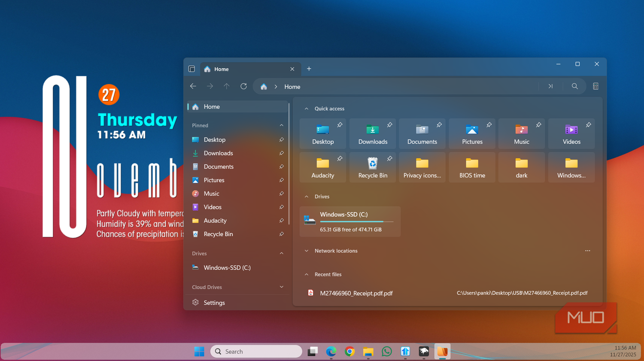Viewport: 644px width, 361px height.
Task: Expand the Cloud Drives sidebar section
Action: tap(282, 287)
